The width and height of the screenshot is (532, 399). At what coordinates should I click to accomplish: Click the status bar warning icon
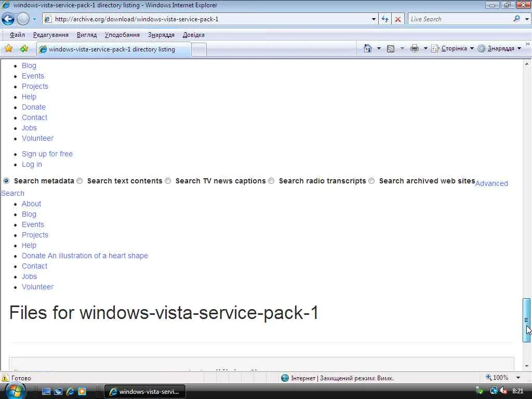5,378
